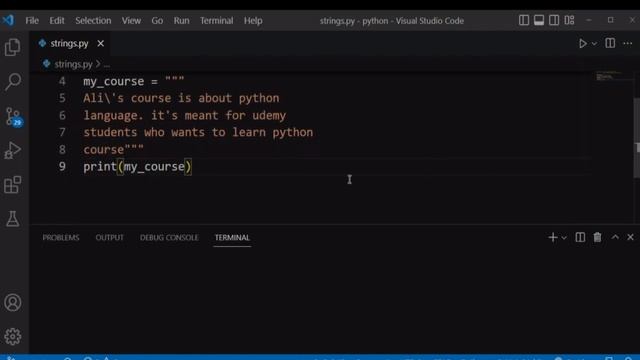Image resolution: width=640 pixels, height=360 pixels.
Task: Click the text 'Ali\'s course is about python'
Action: [181, 98]
